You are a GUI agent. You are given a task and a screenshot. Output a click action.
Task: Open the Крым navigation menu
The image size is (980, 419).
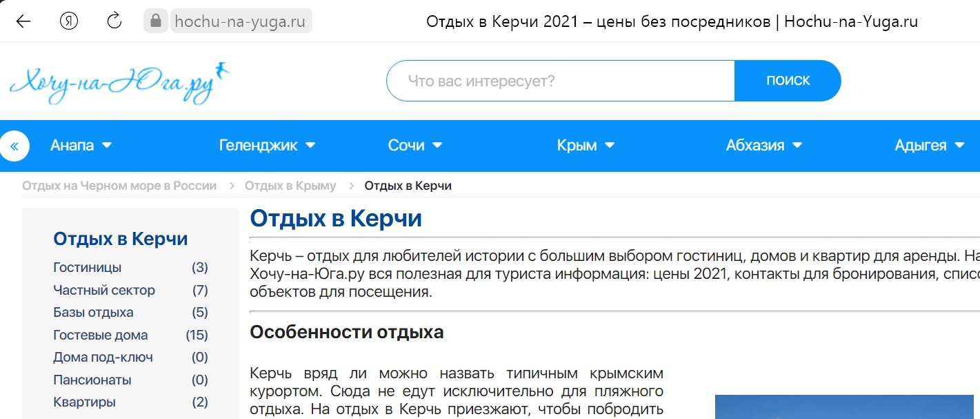tap(585, 146)
